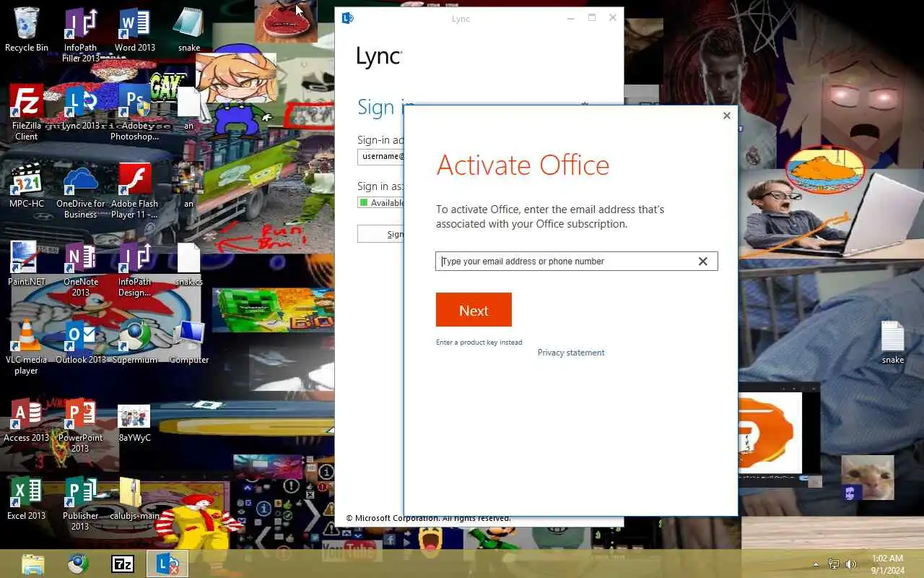Launch the Access 2013 shortcut
Screen dimensions: 924x578
tap(27, 420)
